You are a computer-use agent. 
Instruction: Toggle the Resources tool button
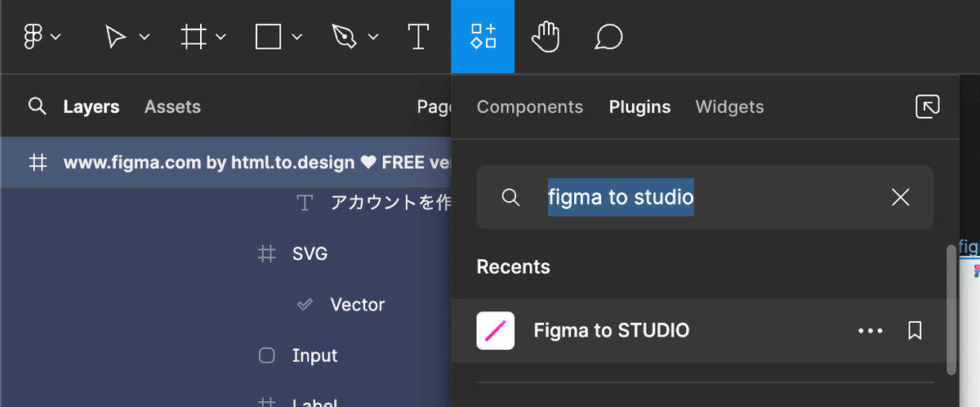[x=483, y=37]
